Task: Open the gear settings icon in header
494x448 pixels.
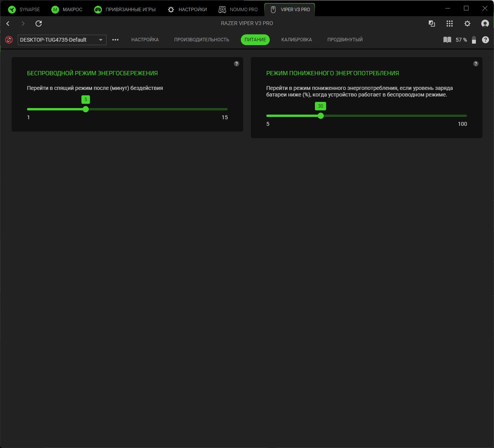Action: click(467, 24)
